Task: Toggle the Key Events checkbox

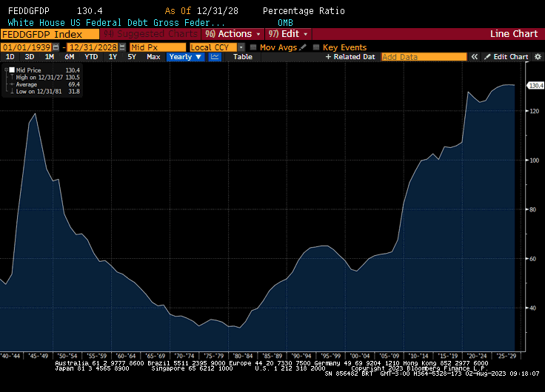Action: pos(316,47)
